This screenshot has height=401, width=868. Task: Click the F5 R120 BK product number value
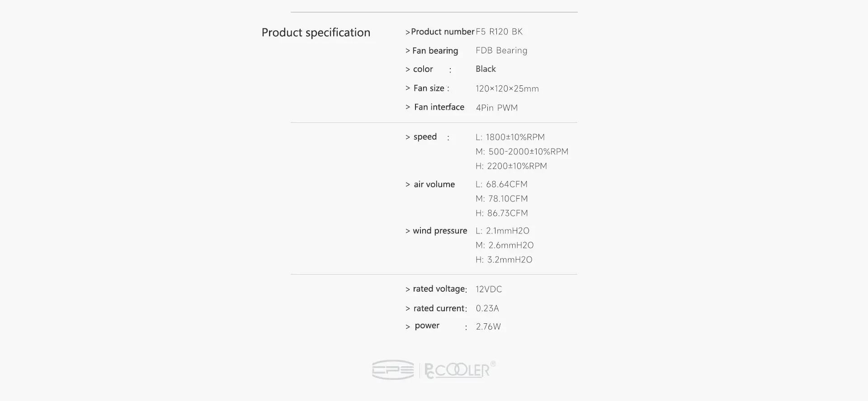tap(499, 32)
